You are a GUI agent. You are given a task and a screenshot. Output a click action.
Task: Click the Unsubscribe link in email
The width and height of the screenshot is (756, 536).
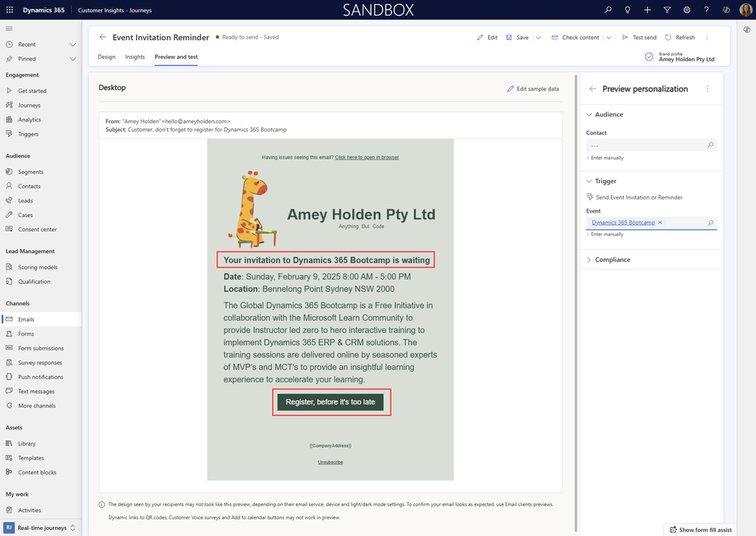[330, 462]
